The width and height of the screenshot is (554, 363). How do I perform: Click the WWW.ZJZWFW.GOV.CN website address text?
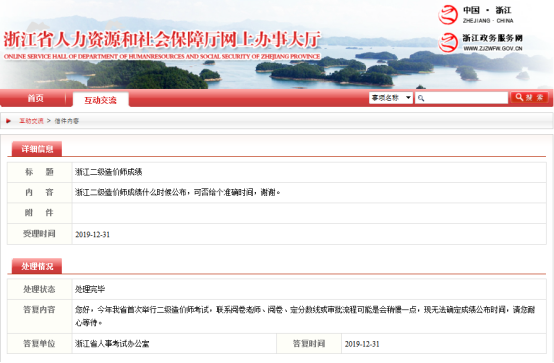493,48
